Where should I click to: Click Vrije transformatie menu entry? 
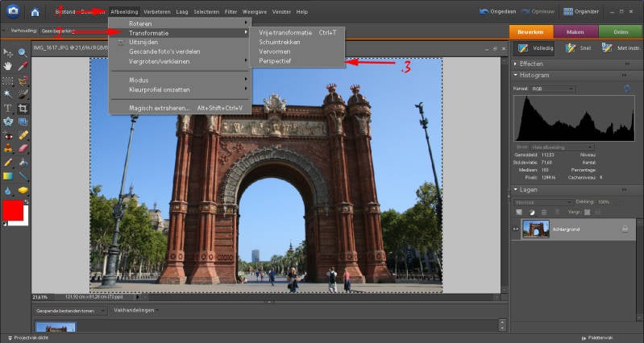pos(285,32)
